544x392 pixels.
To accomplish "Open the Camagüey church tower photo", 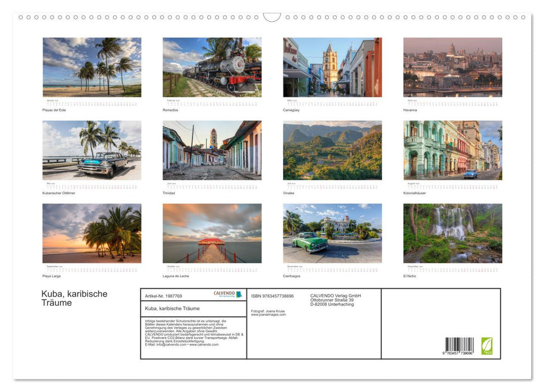I will (x=332, y=67).
